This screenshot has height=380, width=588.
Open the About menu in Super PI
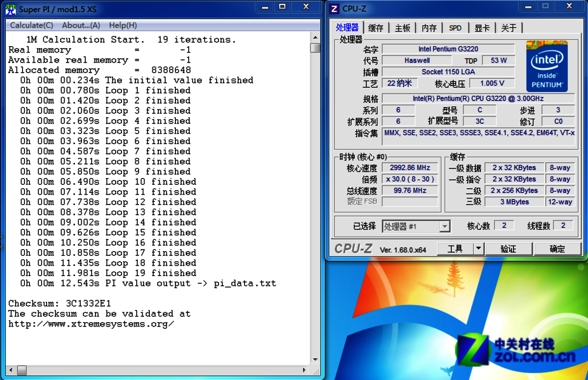tap(81, 25)
